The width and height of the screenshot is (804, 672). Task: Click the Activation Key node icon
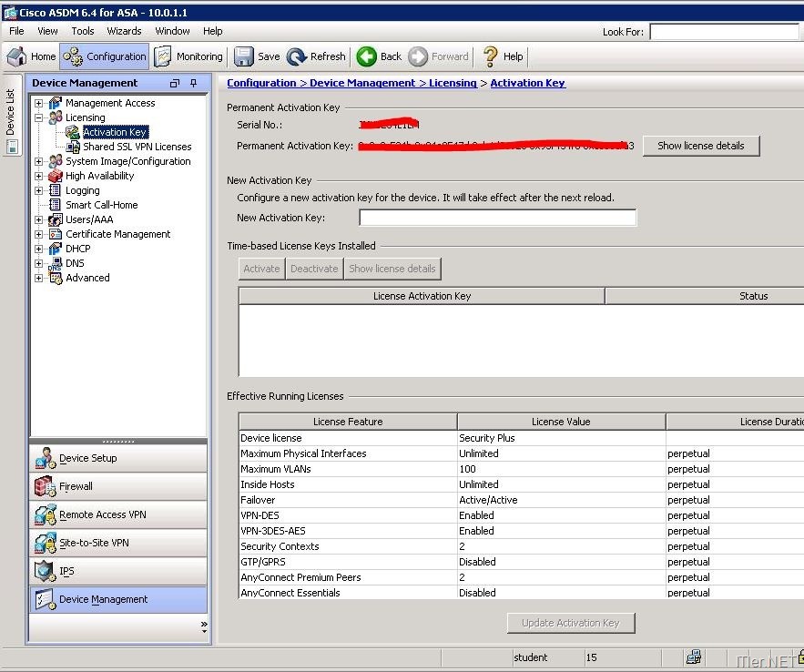(x=73, y=132)
